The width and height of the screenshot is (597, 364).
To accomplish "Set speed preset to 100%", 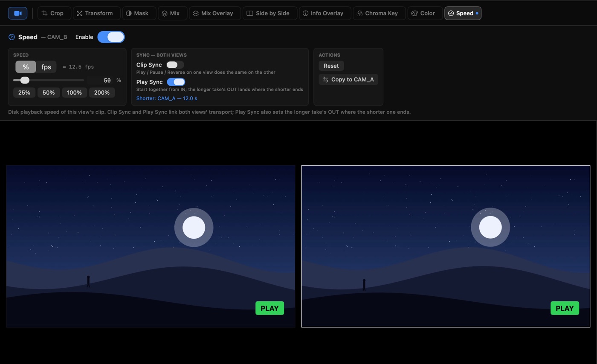I will (74, 92).
